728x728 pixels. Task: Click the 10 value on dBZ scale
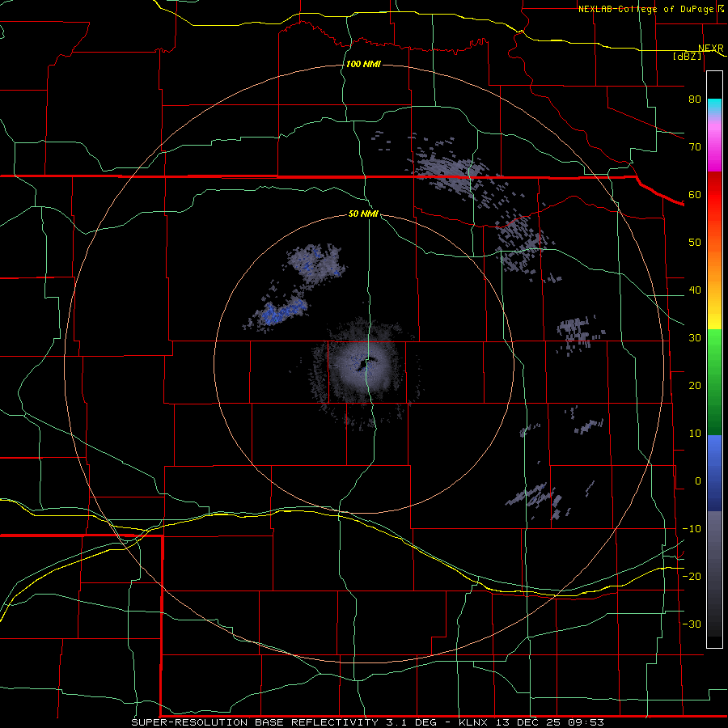[x=695, y=434]
